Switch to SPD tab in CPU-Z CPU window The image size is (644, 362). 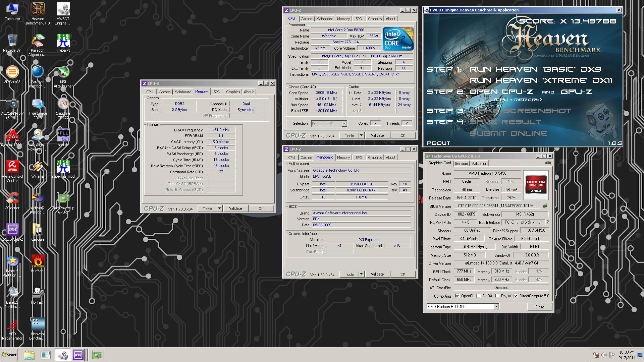click(359, 19)
